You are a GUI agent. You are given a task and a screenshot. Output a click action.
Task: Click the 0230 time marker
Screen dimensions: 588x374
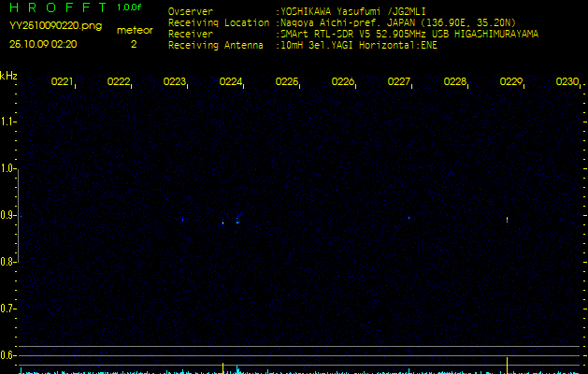[567, 81]
